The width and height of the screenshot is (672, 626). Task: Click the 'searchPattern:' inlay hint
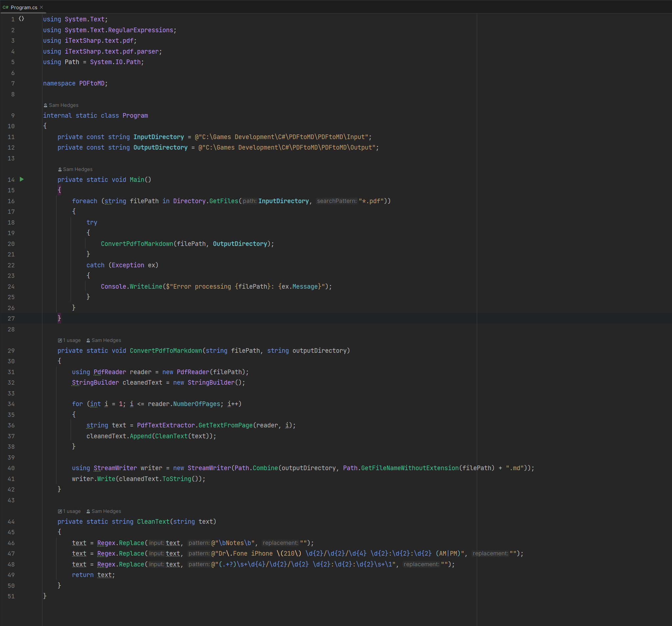point(337,201)
